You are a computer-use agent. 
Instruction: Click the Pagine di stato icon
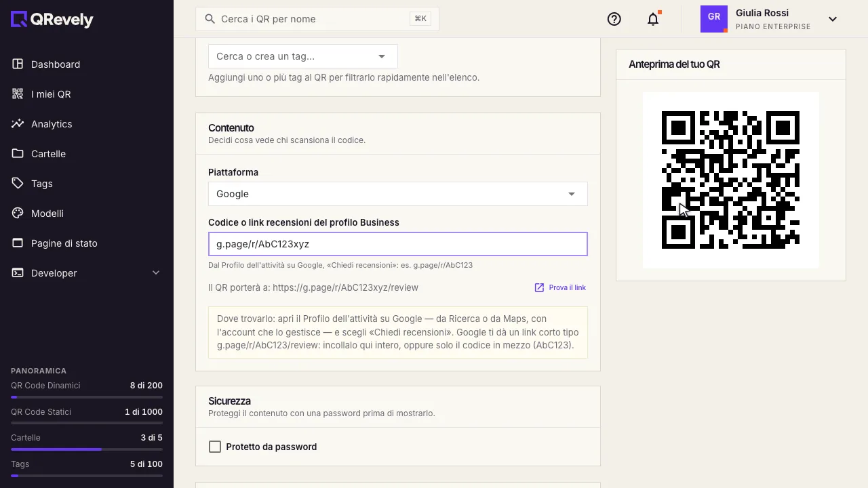click(x=18, y=243)
